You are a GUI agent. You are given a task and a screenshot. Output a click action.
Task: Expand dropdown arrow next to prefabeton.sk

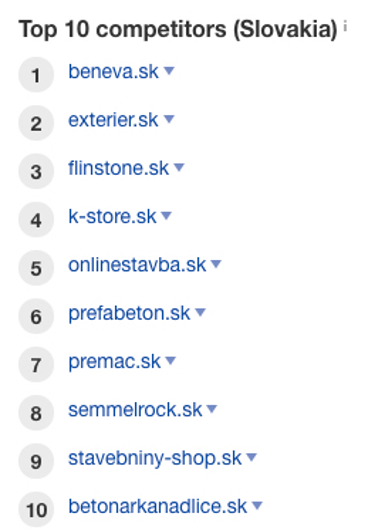coord(200,313)
